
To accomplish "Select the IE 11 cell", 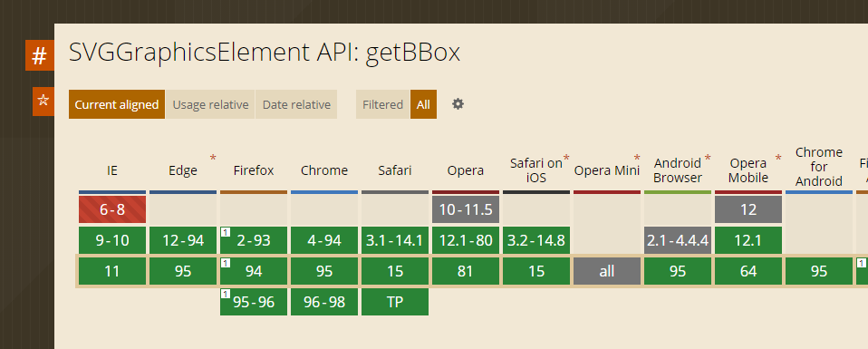I will [112, 271].
